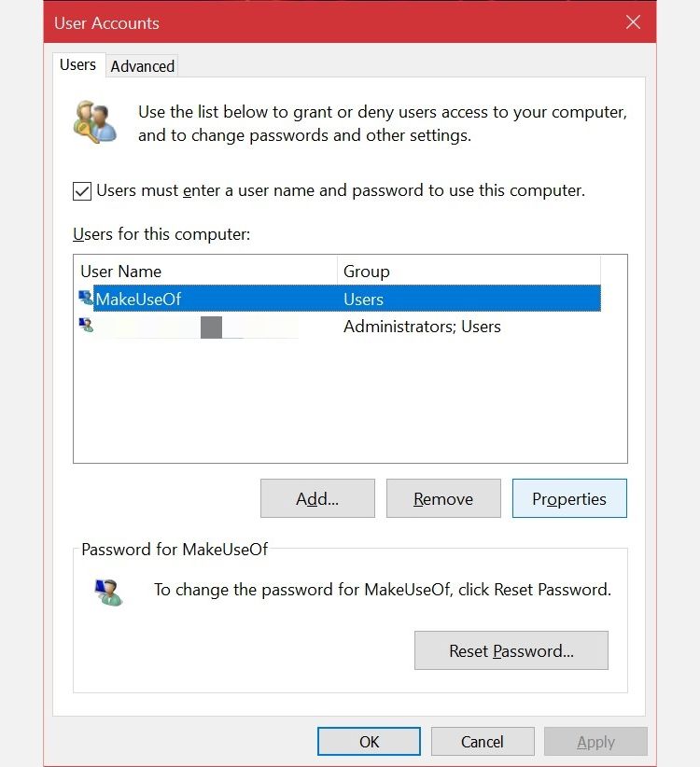
Task: Close the User Accounts dialog
Action: point(633,22)
